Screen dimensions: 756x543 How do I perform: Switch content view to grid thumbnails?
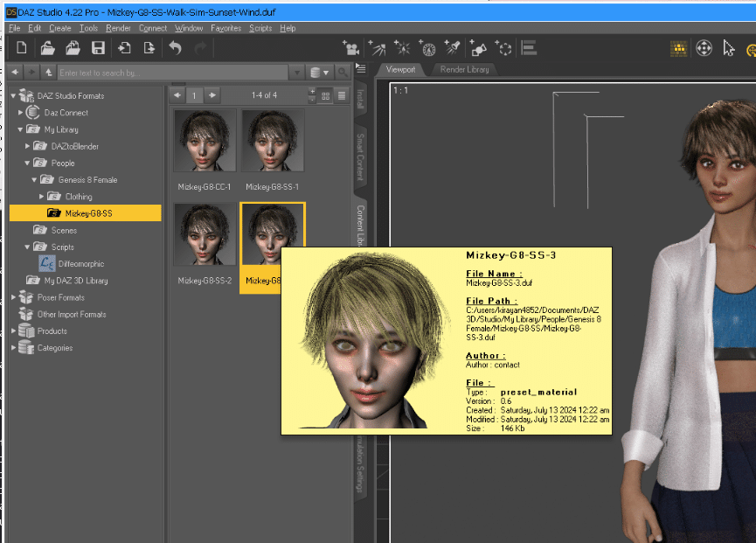click(325, 95)
